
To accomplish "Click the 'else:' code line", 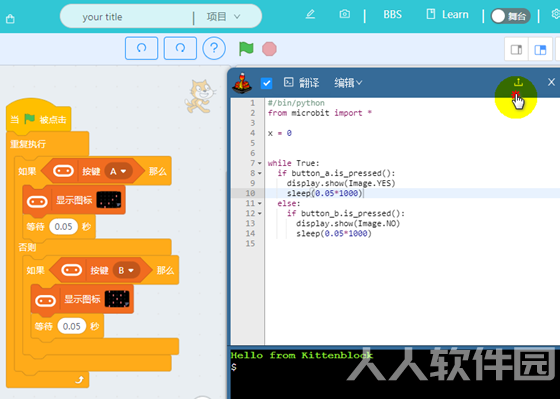I will coord(289,203).
